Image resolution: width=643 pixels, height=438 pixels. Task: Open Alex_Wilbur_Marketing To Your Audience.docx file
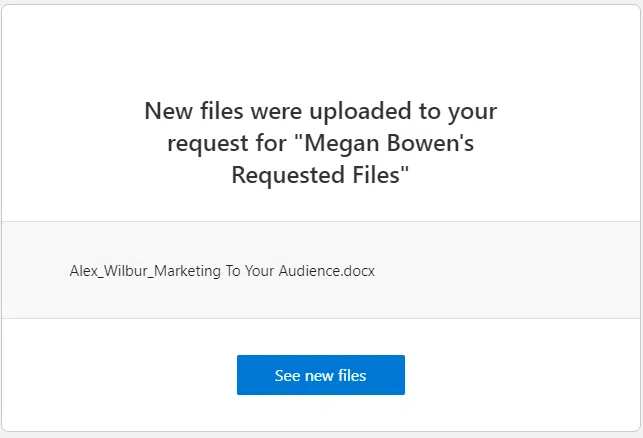tap(222, 271)
